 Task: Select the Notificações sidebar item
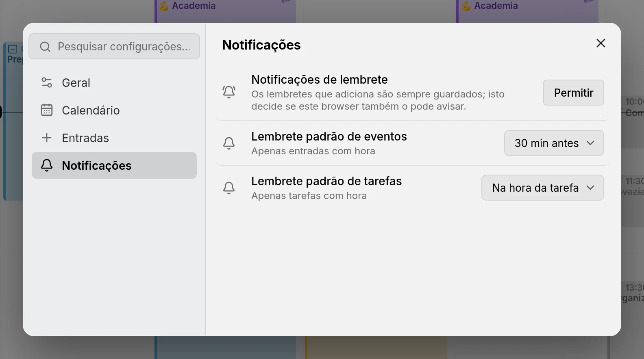pos(114,165)
